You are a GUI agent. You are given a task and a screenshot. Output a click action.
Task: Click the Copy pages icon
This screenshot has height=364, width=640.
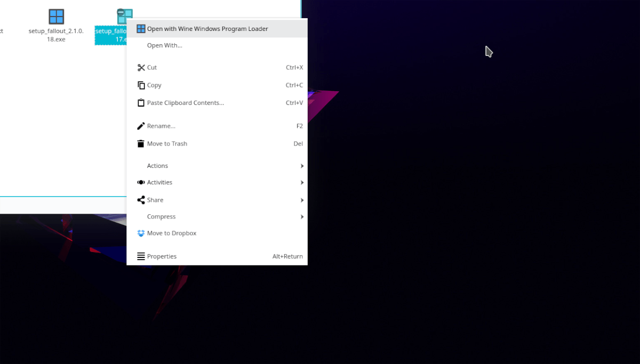click(x=141, y=85)
